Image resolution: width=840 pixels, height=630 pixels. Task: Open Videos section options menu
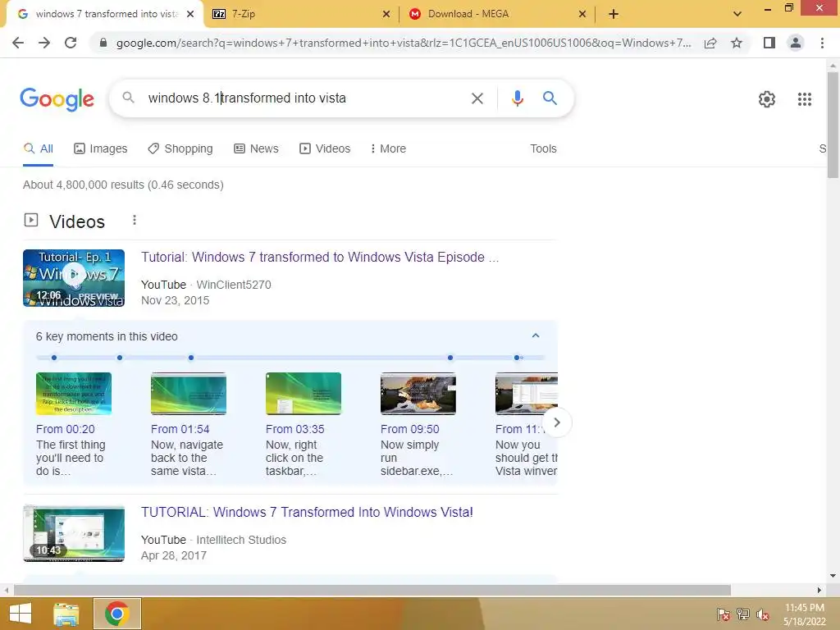click(x=135, y=220)
